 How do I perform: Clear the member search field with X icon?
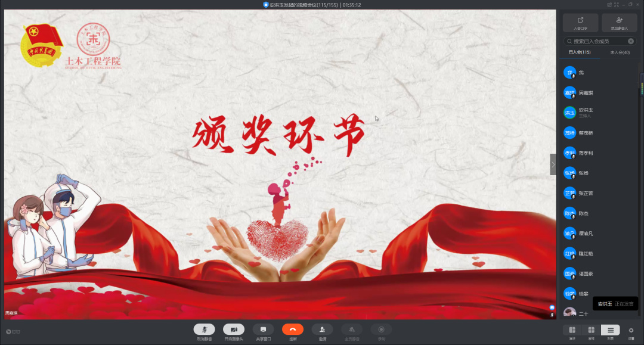[x=631, y=41]
